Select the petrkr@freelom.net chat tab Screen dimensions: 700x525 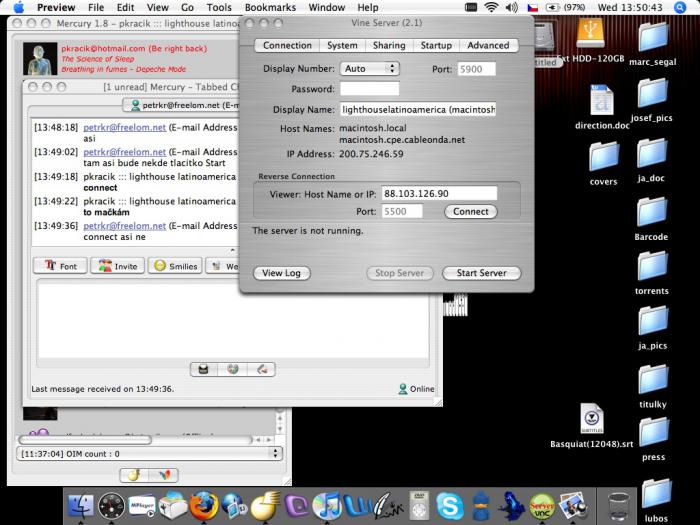[x=181, y=105]
